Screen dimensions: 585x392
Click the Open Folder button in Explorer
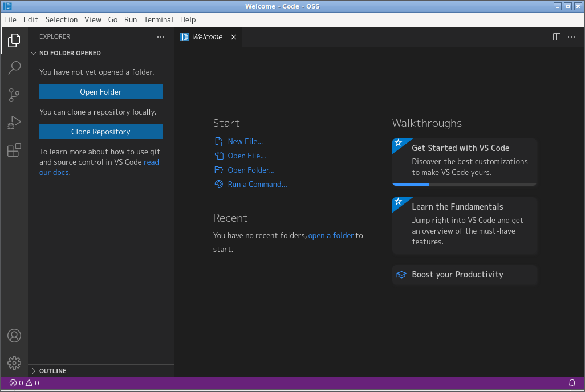[101, 92]
